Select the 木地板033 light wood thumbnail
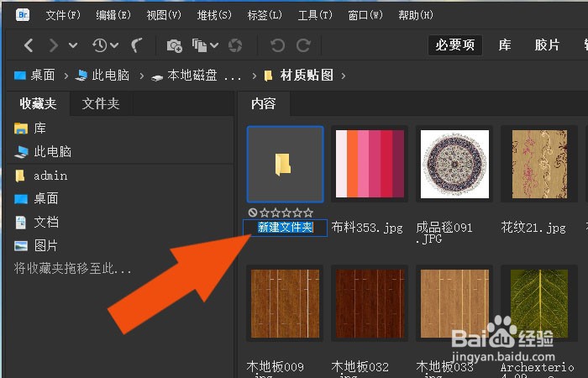The height and width of the screenshot is (378, 588). pos(454,303)
